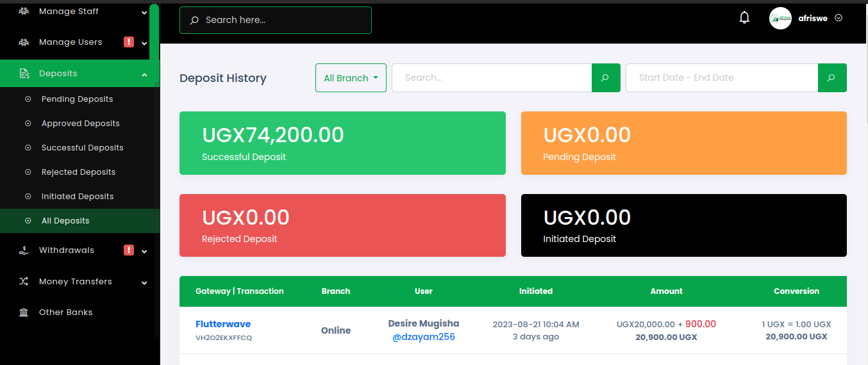
Task: Collapse the Deposits menu chevron
Action: 144,74
